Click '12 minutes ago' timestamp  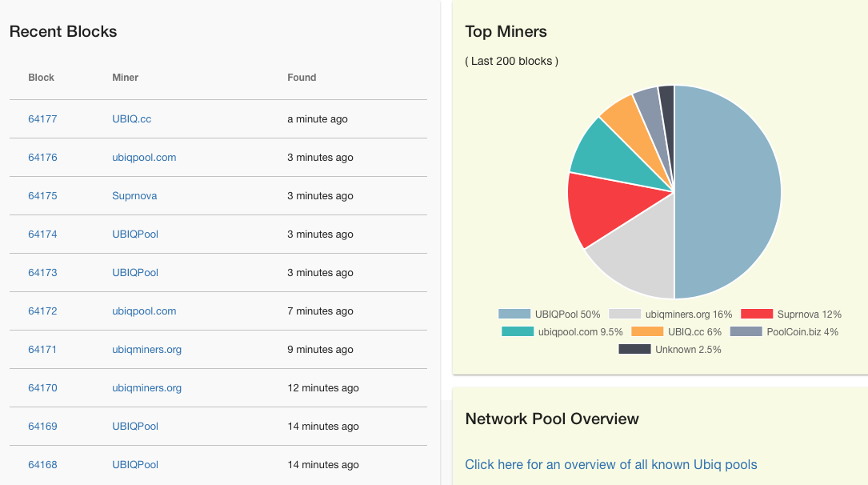[322, 388]
